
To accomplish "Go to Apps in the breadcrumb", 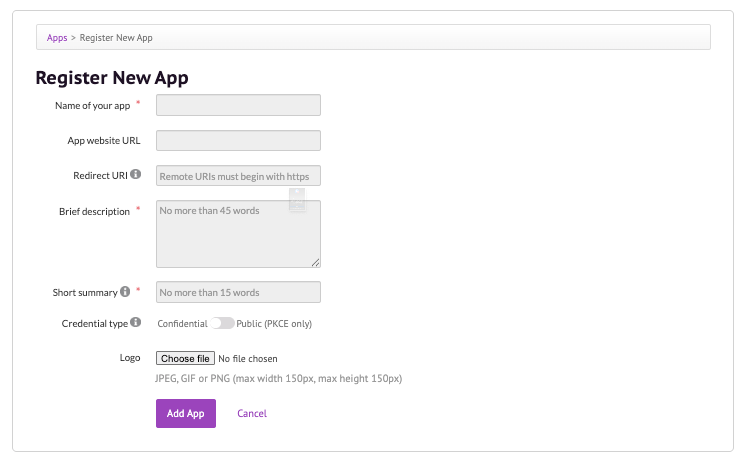I will 57,38.
